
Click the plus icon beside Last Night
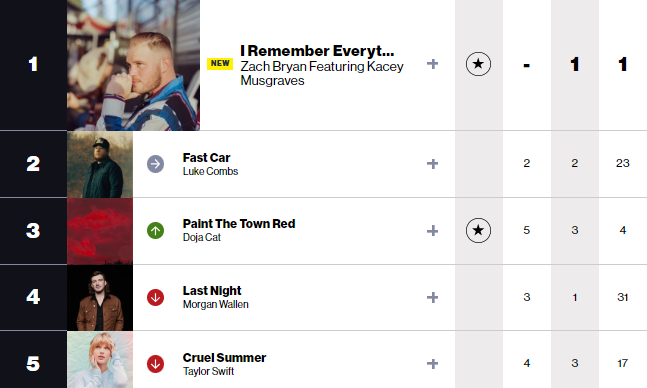pos(432,298)
